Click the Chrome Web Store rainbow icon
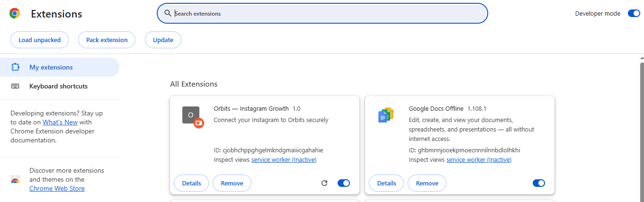Image resolution: width=644 pixels, height=202 pixels. [x=15, y=180]
